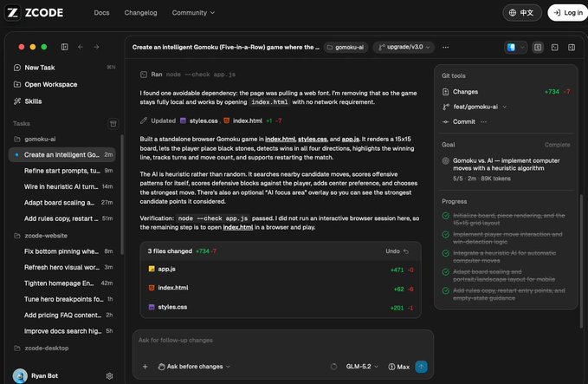Send the message with the arrow button

pos(421,367)
